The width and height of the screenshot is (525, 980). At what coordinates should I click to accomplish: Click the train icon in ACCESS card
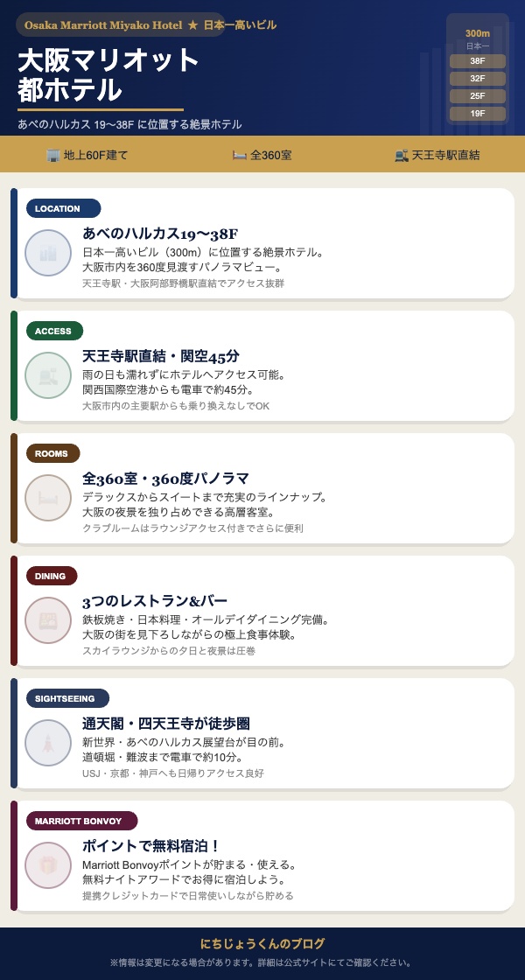click(48, 374)
